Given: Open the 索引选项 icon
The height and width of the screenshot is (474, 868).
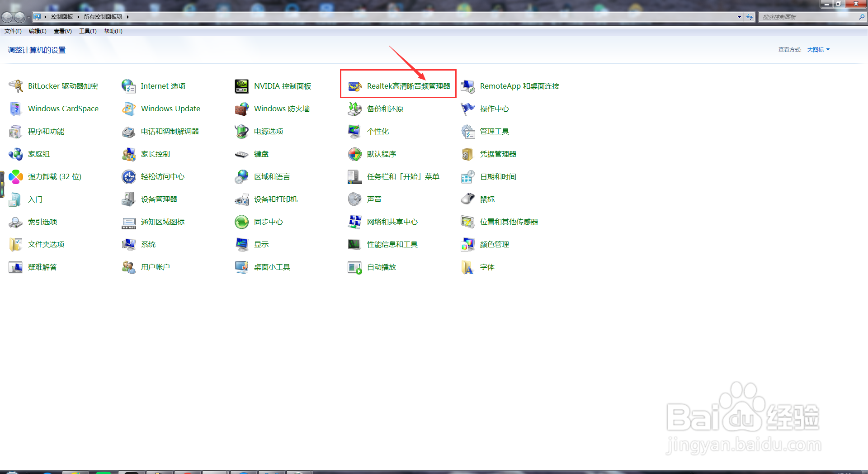Looking at the screenshot, I should 16,222.
